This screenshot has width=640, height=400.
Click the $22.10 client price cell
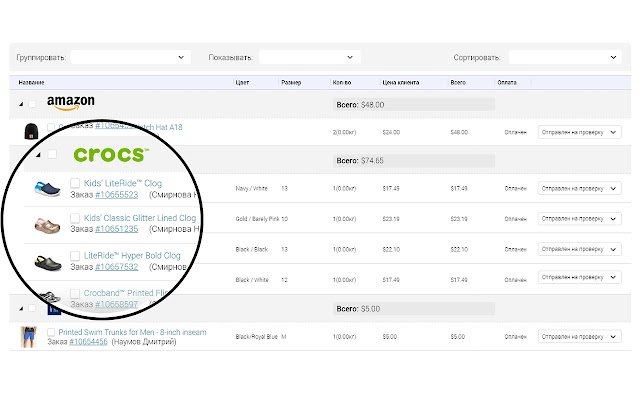(x=391, y=249)
